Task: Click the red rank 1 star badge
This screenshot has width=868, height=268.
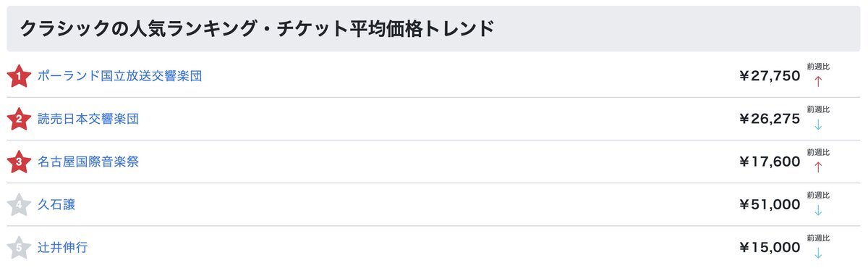Action: (18, 76)
